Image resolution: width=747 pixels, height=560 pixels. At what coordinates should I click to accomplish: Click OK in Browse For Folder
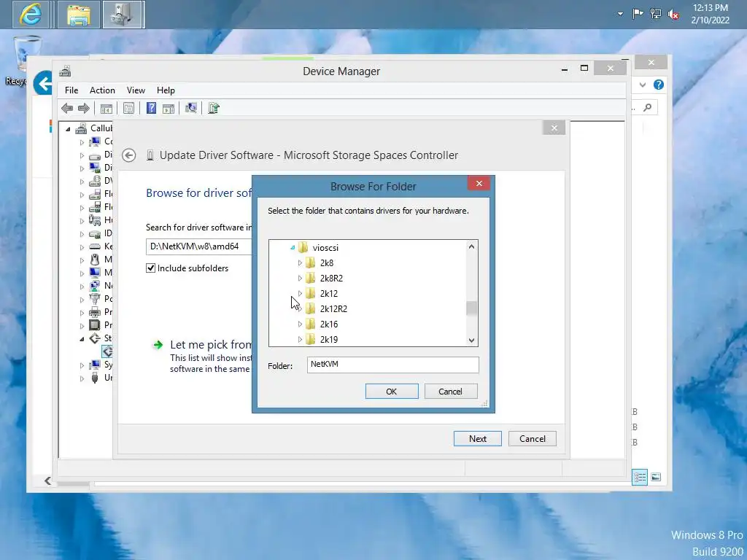(x=392, y=392)
